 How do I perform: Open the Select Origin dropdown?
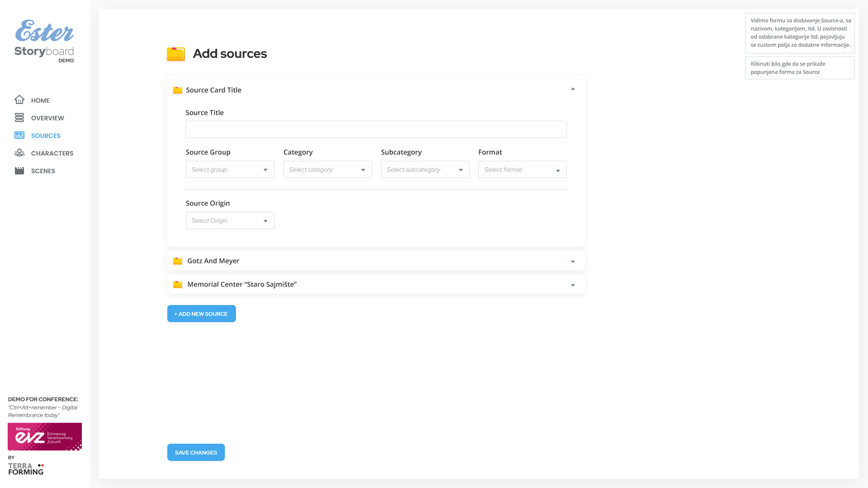(x=230, y=221)
